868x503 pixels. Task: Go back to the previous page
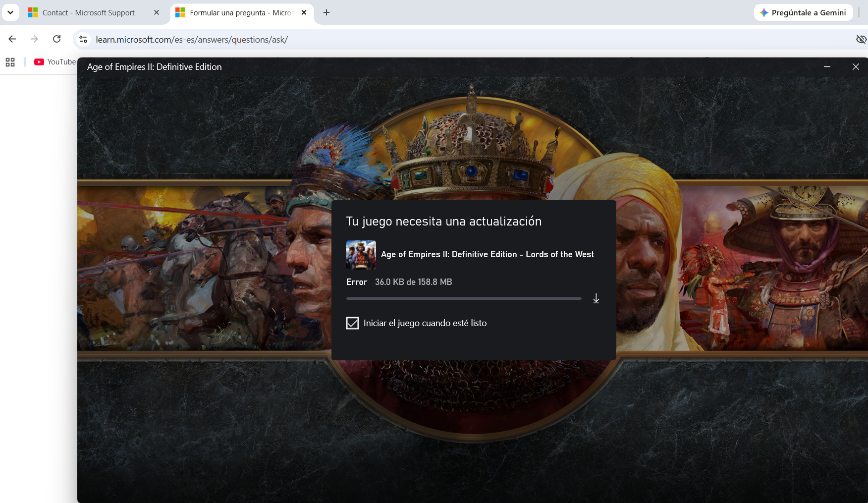12,39
